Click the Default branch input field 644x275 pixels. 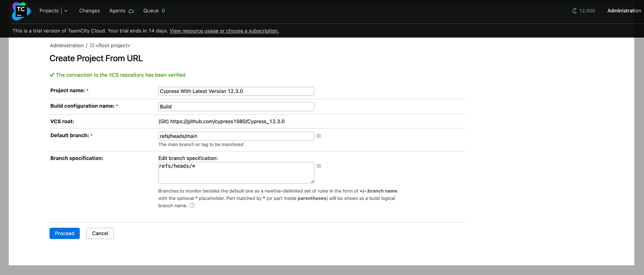coord(236,136)
